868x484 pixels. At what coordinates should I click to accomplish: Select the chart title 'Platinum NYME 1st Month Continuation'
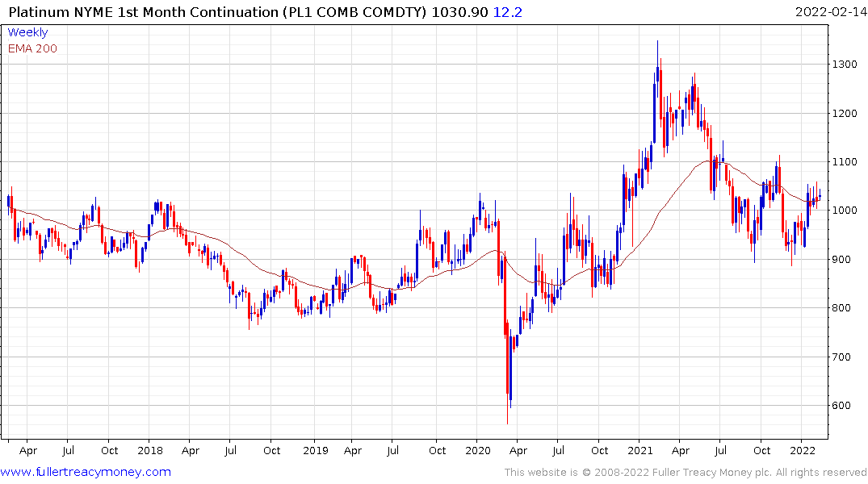click(x=144, y=12)
